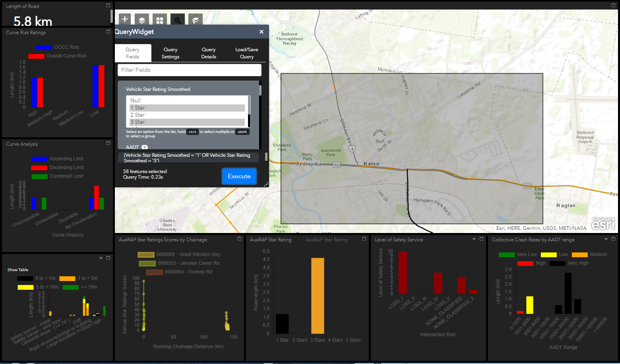Viewport: 620px width, 364px height.
Task: Maximize the Level of Safety Service panel
Action: point(481,239)
